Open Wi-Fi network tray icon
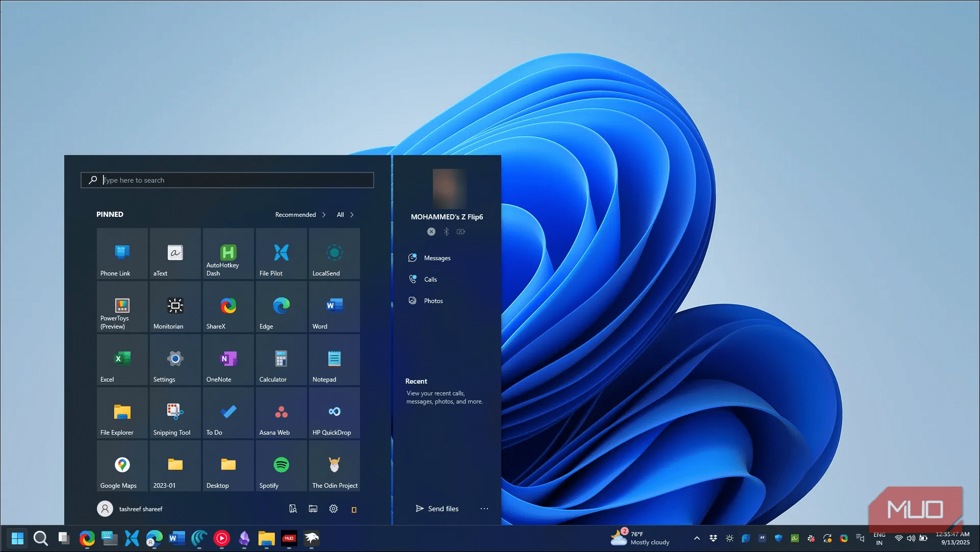This screenshot has width=980, height=552. click(x=899, y=538)
